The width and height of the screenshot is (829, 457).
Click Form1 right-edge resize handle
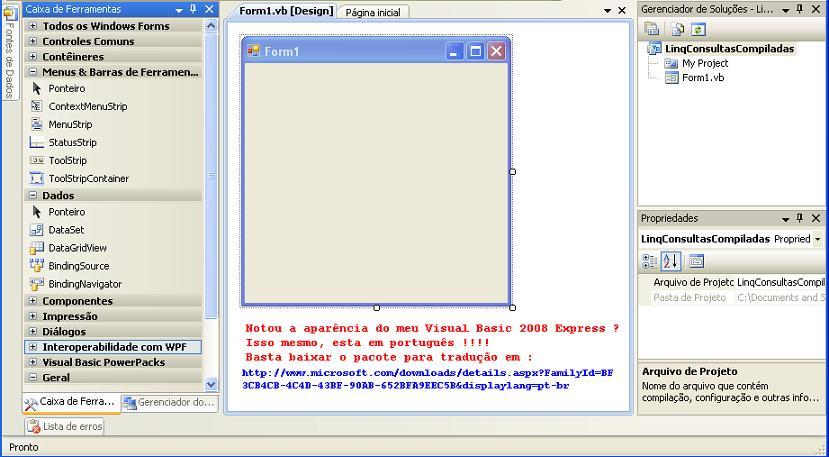pos(512,171)
